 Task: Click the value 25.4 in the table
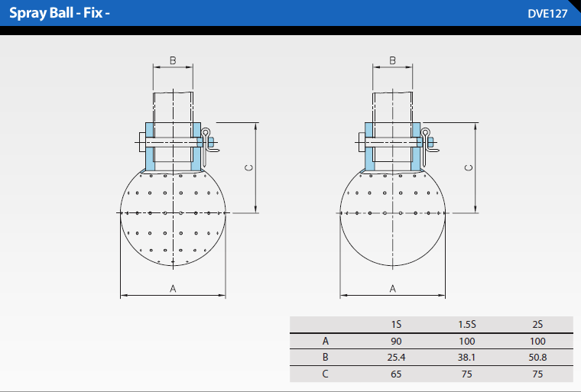[396, 358]
